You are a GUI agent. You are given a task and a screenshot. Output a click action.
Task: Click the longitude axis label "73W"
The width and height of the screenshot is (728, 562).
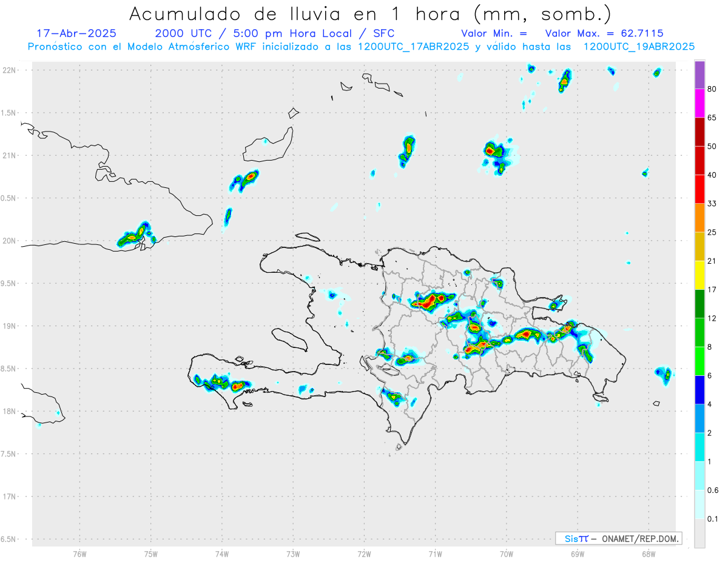pyautogui.click(x=293, y=554)
